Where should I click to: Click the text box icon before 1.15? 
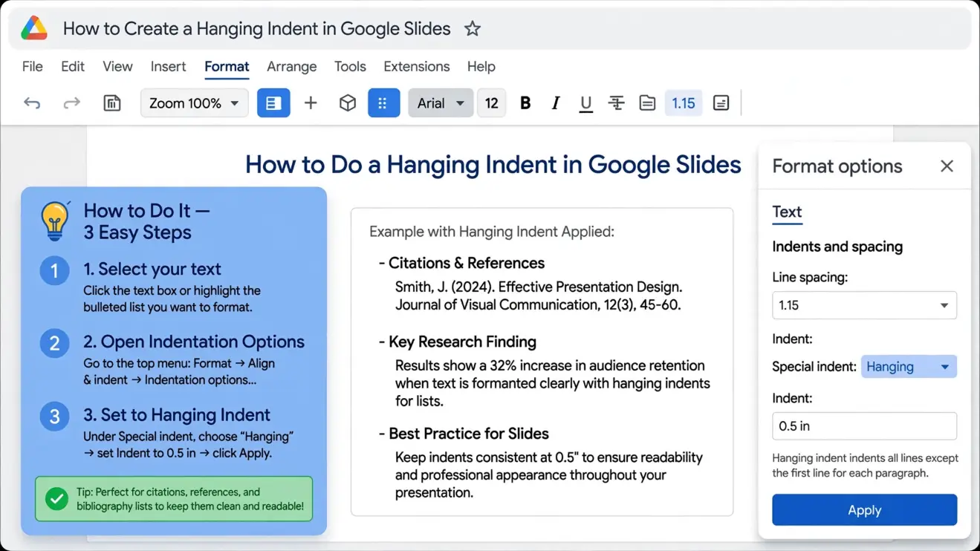click(647, 103)
